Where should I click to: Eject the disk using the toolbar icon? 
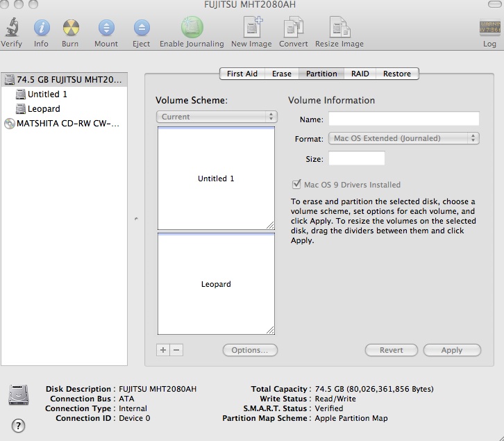142,28
